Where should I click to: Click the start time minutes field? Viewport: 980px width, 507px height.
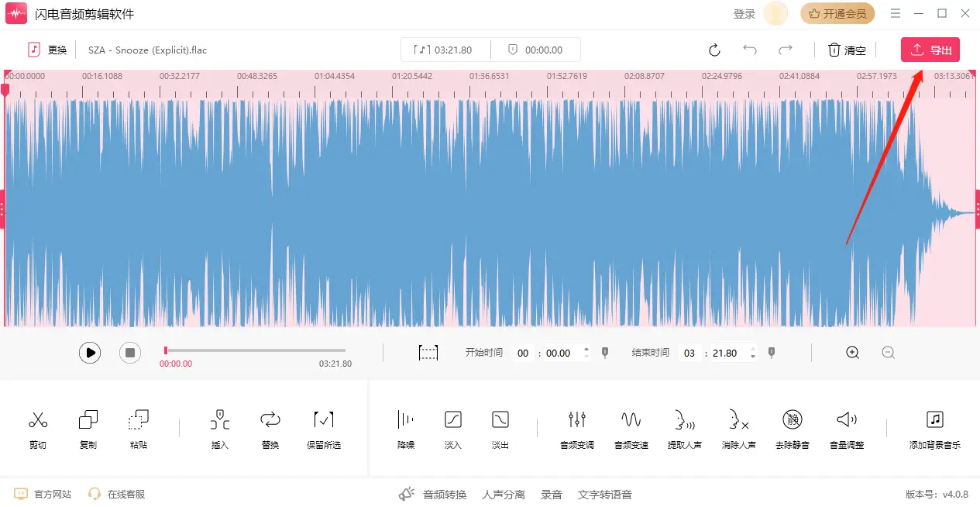pos(523,353)
